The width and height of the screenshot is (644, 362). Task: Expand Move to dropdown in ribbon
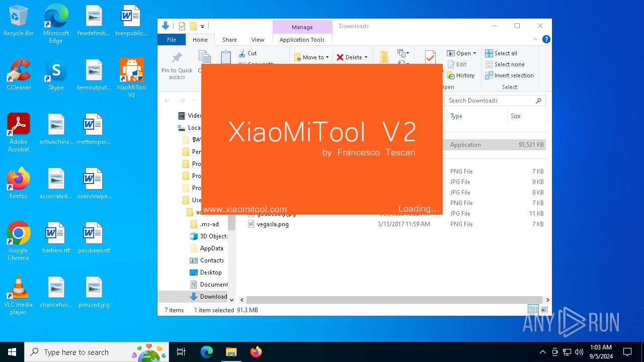point(311,57)
